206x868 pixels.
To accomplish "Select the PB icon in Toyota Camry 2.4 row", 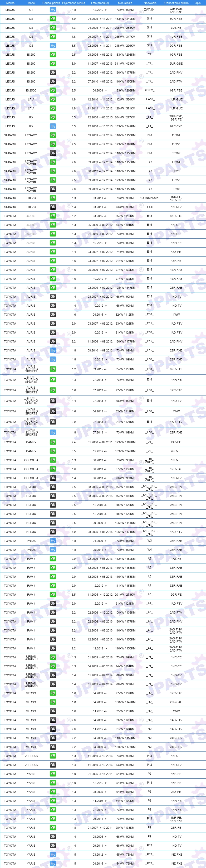I will pyautogui.click(x=53, y=442).
